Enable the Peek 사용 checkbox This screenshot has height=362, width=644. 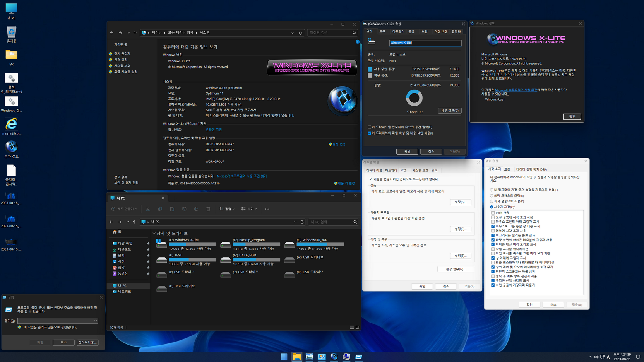[493, 213]
